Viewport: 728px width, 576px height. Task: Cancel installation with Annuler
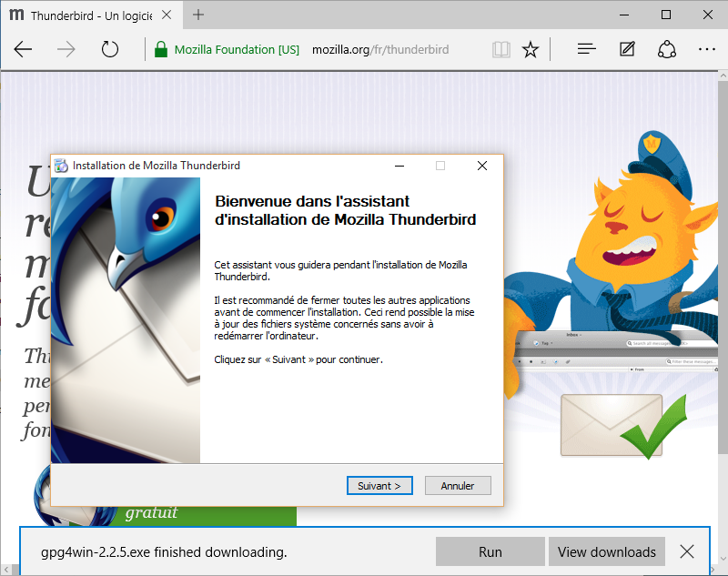pyautogui.click(x=458, y=486)
